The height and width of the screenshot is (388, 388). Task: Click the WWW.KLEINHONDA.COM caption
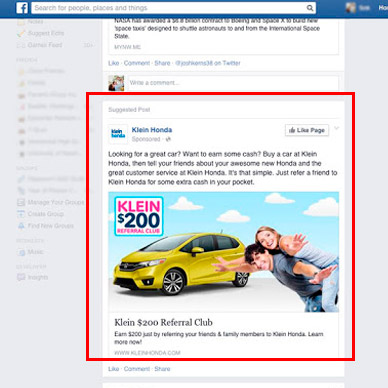[x=147, y=353]
